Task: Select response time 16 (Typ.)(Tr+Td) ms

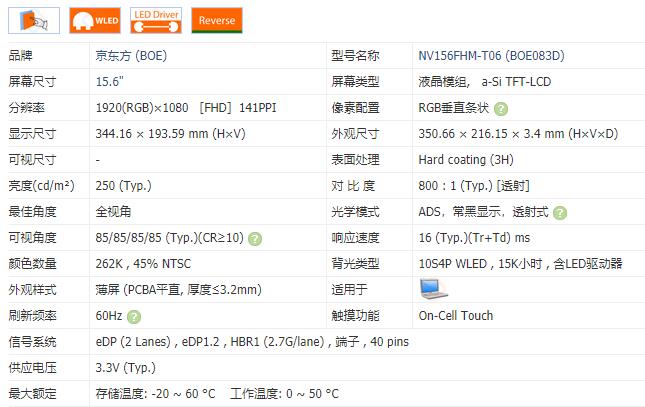Action: coord(474,237)
